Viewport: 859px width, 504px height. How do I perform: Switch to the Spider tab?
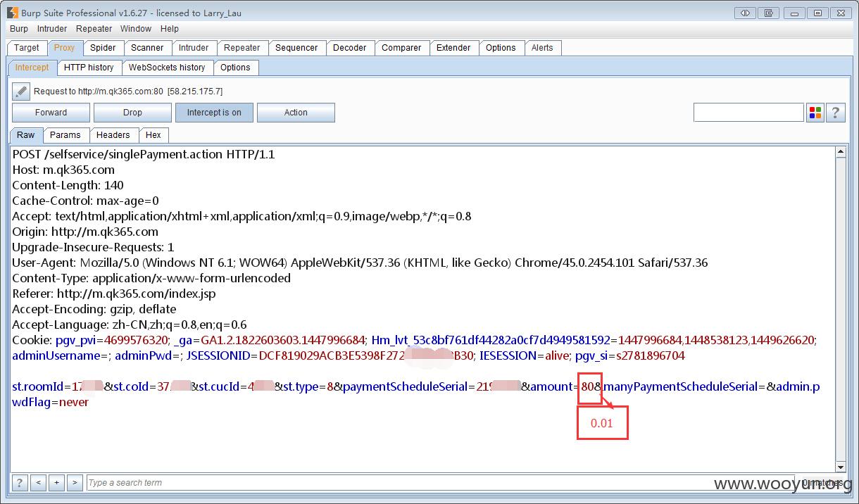[103, 48]
